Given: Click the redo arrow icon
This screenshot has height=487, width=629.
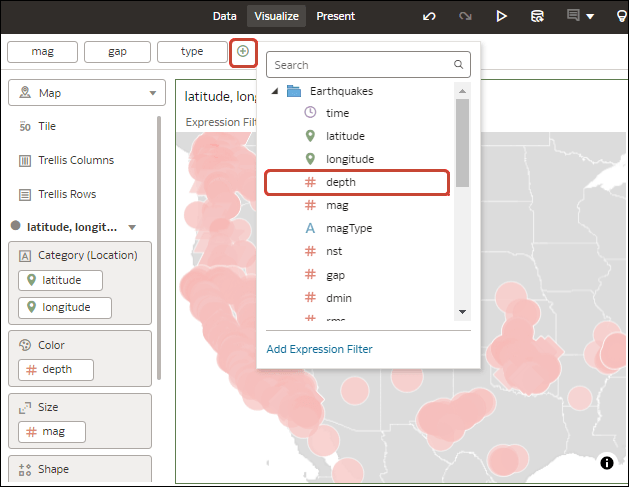Looking at the screenshot, I should coord(465,16).
